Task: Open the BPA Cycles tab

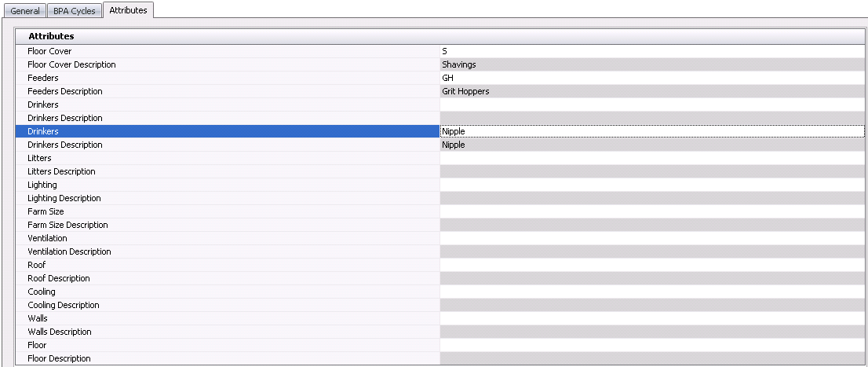Action: coord(74,11)
